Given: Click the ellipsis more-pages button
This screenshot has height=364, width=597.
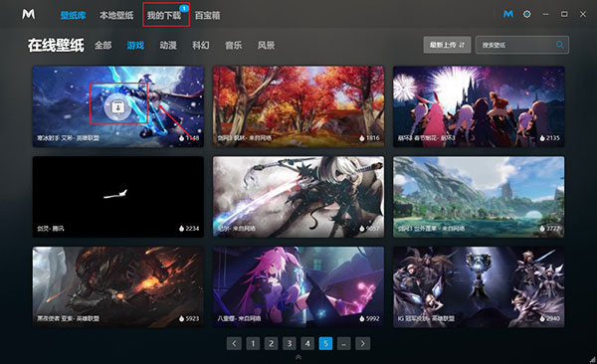Looking at the screenshot, I should pos(344,344).
